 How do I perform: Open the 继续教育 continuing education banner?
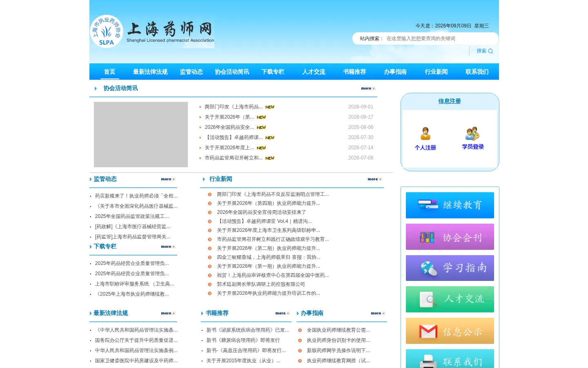pos(450,205)
